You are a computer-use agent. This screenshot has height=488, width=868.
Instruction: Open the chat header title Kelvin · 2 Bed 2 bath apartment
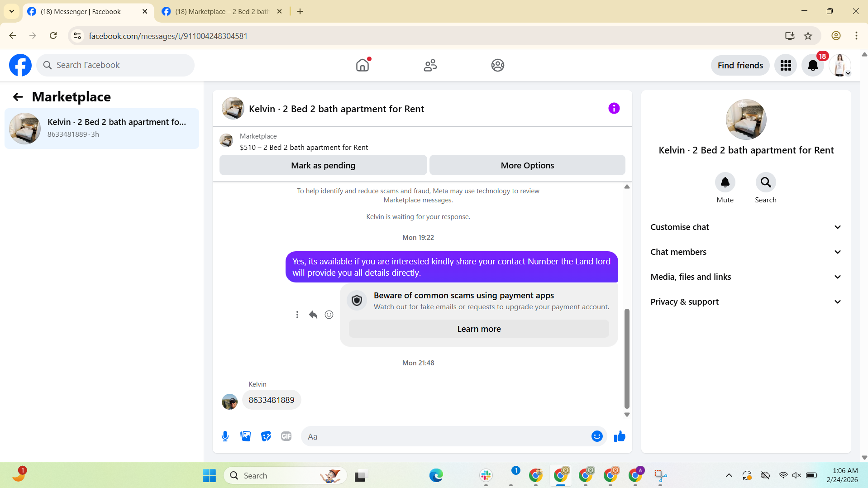click(x=336, y=109)
